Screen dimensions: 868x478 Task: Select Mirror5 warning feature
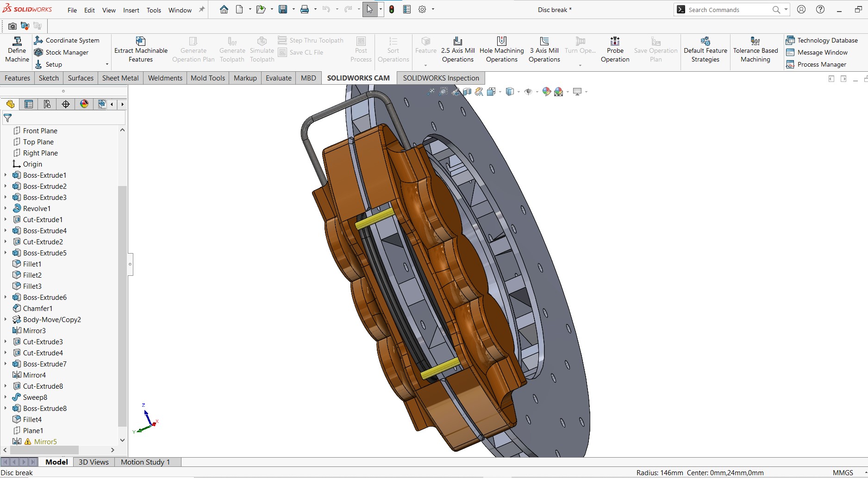(45, 441)
